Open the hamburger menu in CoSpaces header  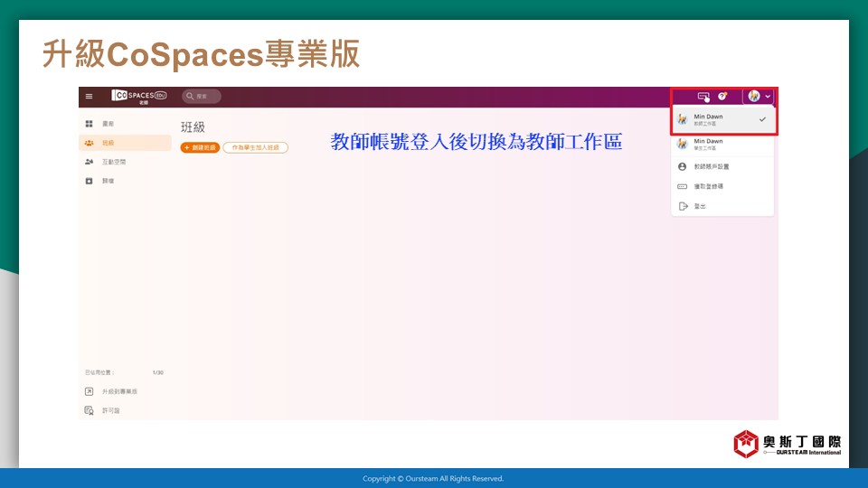[89, 97]
